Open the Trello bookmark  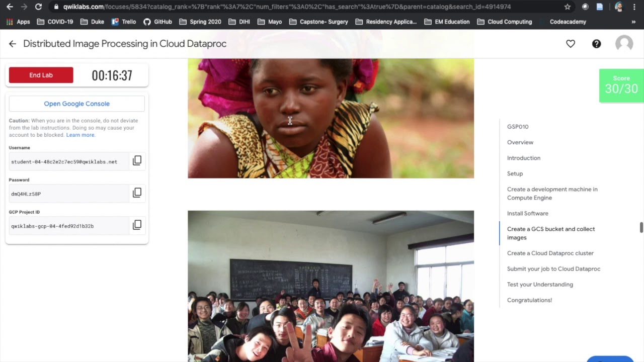click(x=124, y=22)
